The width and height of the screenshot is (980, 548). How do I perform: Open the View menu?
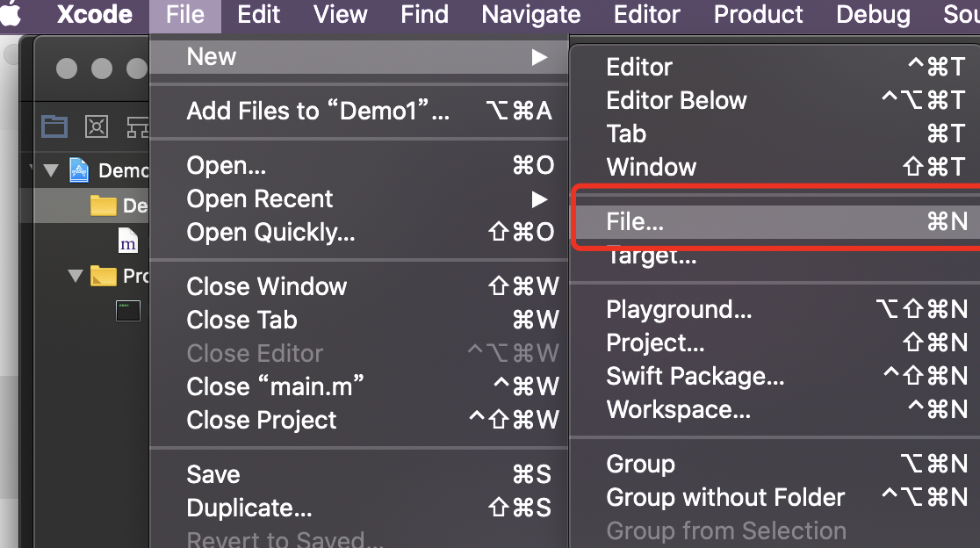tap(341, 14)
